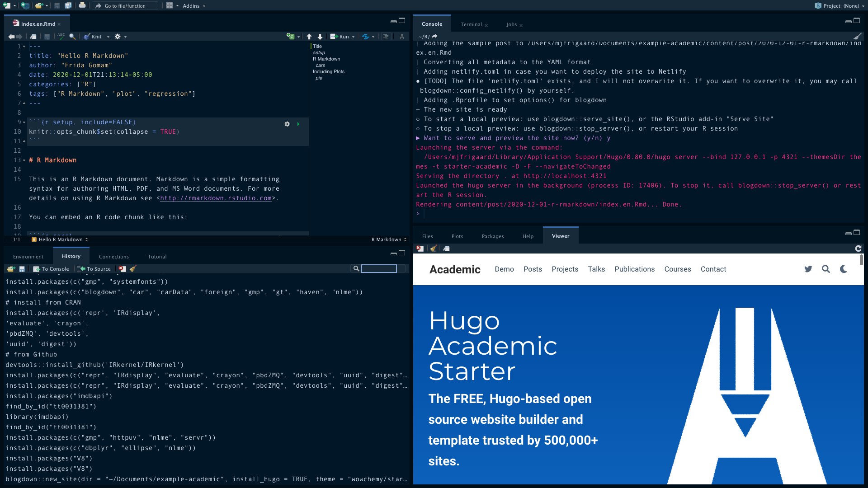868x488 pixels.
Task: Save all open documents
Action: tap(68, 6)
